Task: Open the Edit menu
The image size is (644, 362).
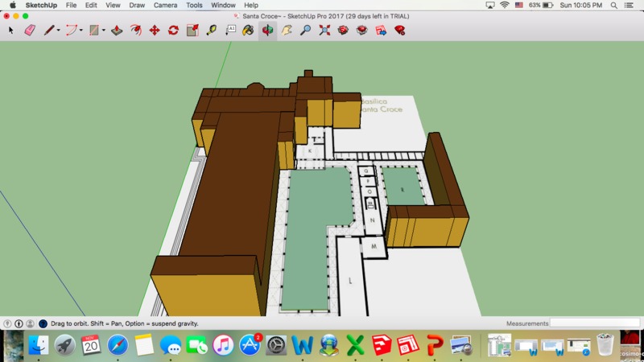Action: [91, 6]
